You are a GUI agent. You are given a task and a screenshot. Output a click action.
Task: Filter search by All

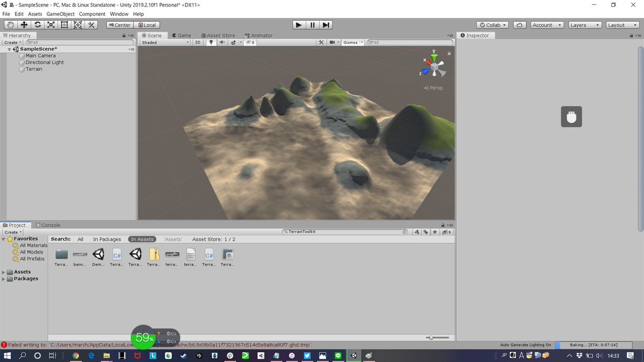[80, 239]
